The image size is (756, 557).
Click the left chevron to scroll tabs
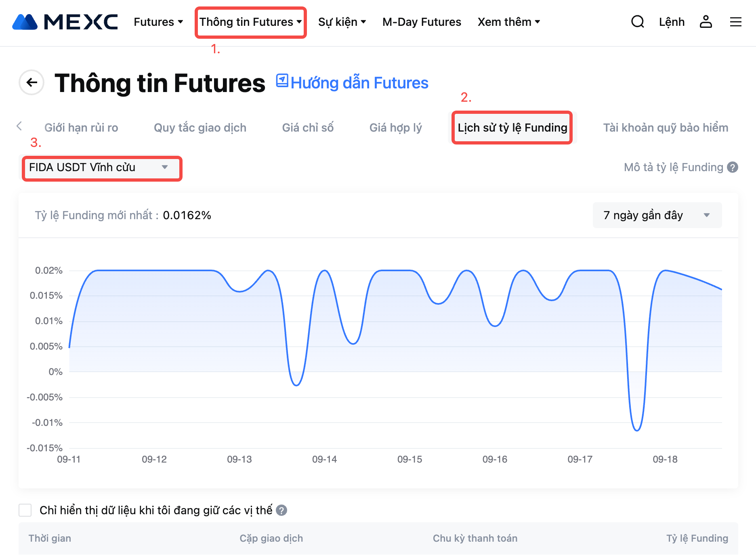(19, 126)
